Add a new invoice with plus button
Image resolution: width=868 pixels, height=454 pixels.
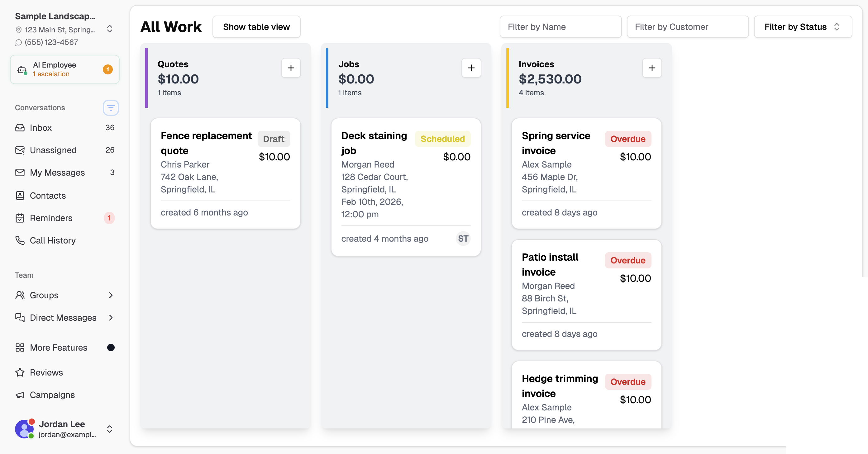pyautogui.click(x=652, y=68)
